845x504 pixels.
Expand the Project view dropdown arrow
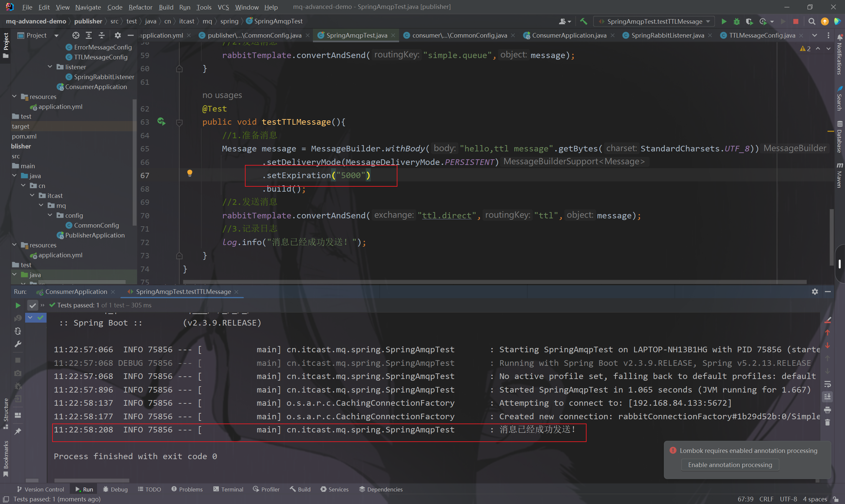56,35
